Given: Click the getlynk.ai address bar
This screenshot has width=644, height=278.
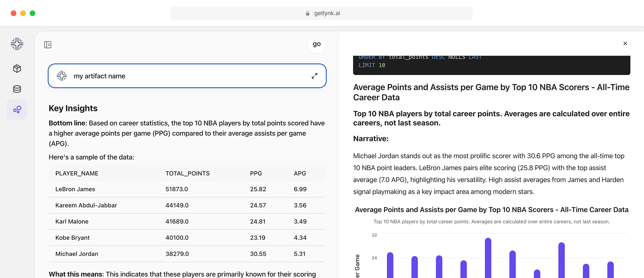Looking at the screenshot, I should tap(321, 13).
